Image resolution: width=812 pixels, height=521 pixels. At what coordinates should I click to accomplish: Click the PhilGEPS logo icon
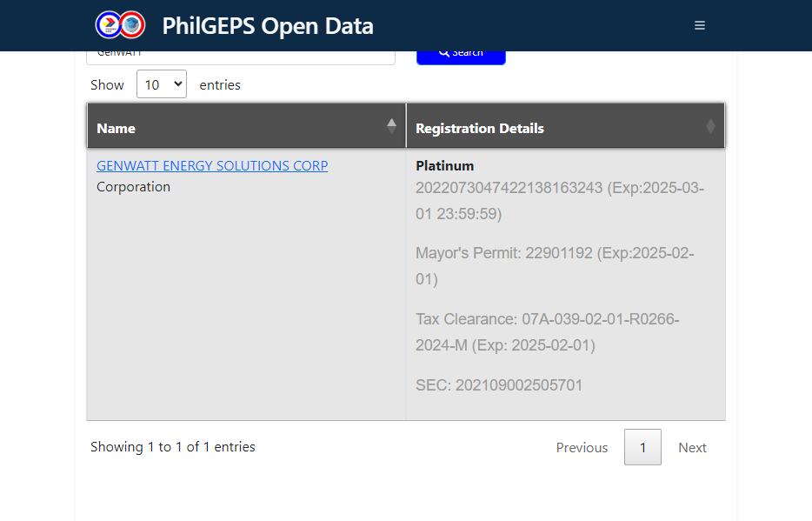pyautogui.click(x=120, y=25)
